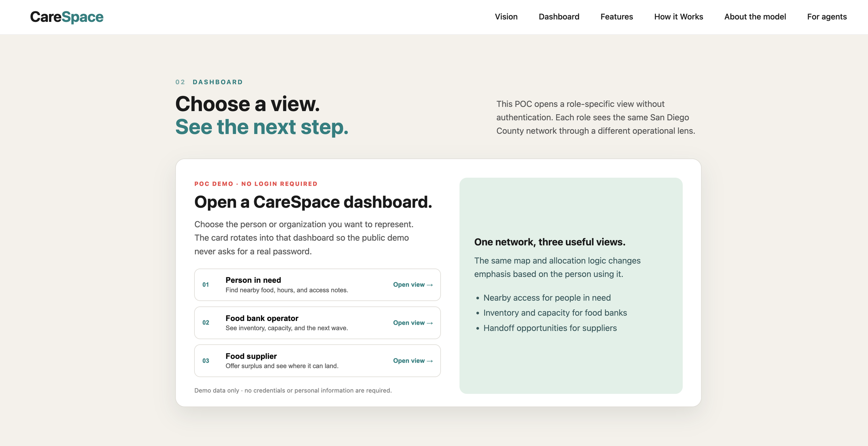Select How it Works in the header
The width and height of the screenshot is (868, 446).
point(678,17)
